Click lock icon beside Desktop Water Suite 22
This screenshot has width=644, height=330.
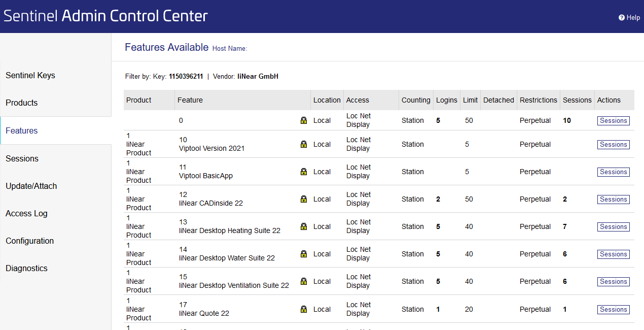(304, 254)
